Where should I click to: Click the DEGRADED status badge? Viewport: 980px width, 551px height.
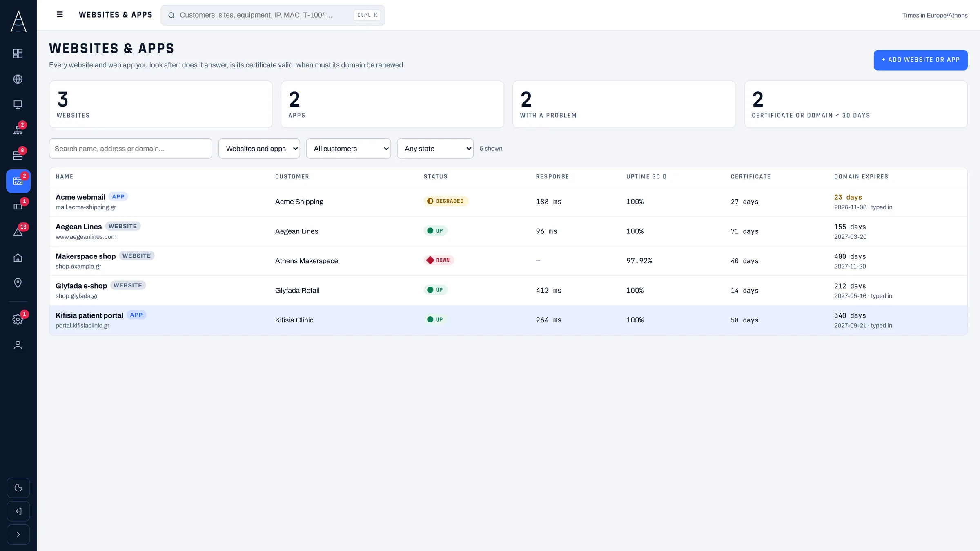click(445, 201)
